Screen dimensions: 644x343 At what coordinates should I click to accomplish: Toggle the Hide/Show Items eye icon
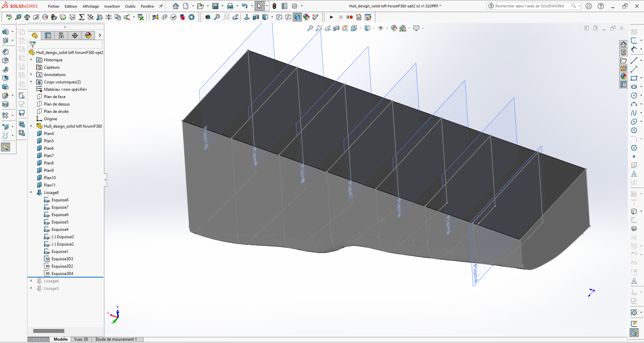(x=381, y=28)
